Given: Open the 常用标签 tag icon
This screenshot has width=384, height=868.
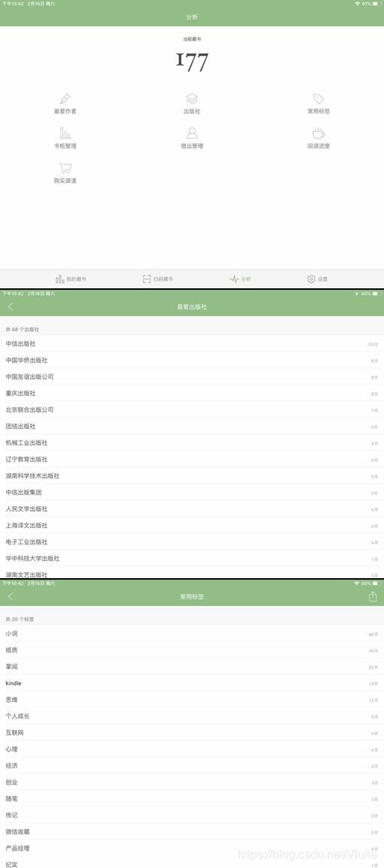Looking at the screenshot, I should pos(319,99).
